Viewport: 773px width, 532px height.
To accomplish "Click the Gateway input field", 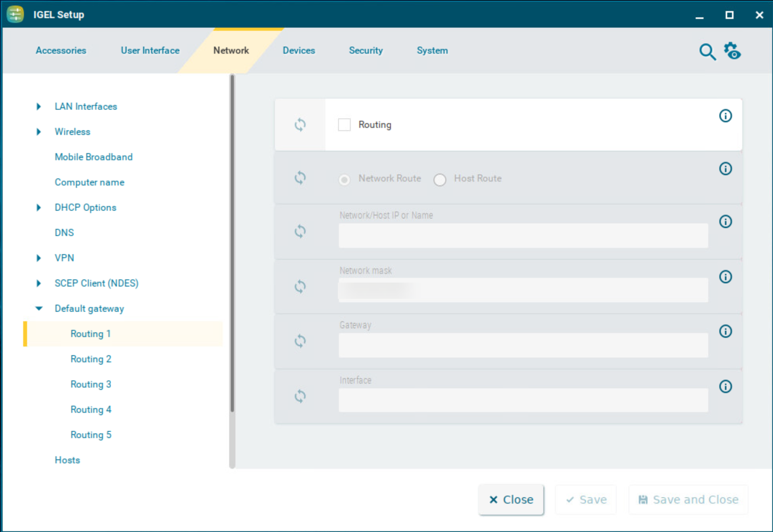I will pyautogui.click(x=523, y=345).
